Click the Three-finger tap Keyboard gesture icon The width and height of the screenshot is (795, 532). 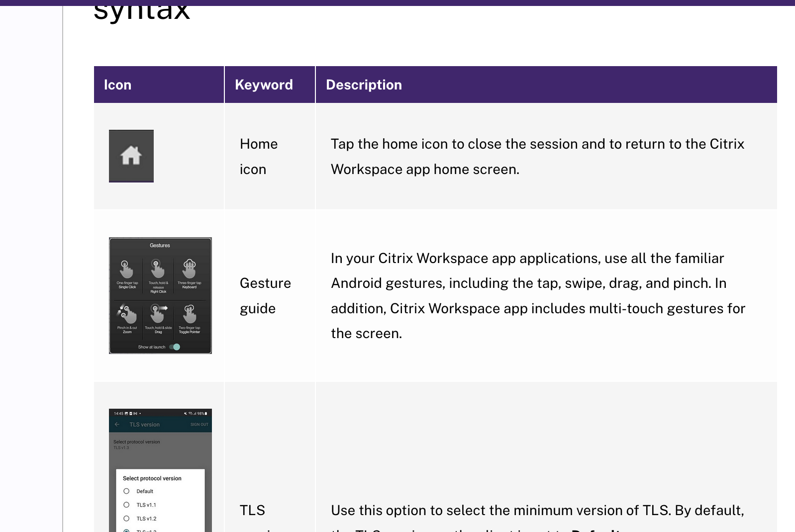tap(190, 269)
